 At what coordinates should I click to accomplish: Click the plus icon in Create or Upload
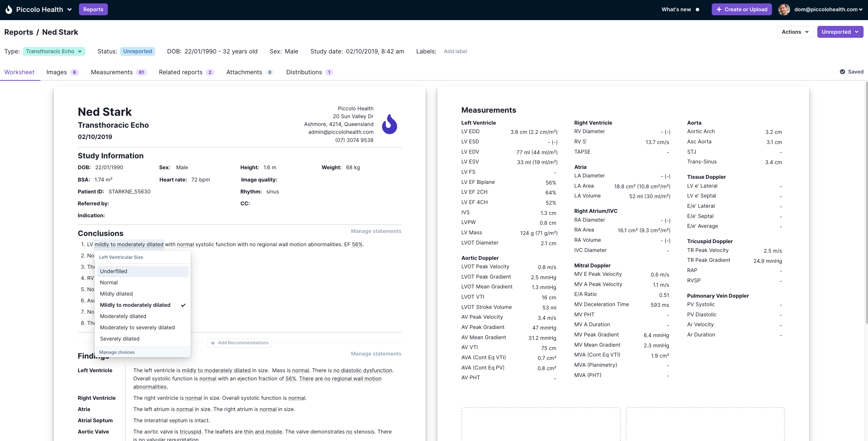pyautogui.click(x=719, y=9)
